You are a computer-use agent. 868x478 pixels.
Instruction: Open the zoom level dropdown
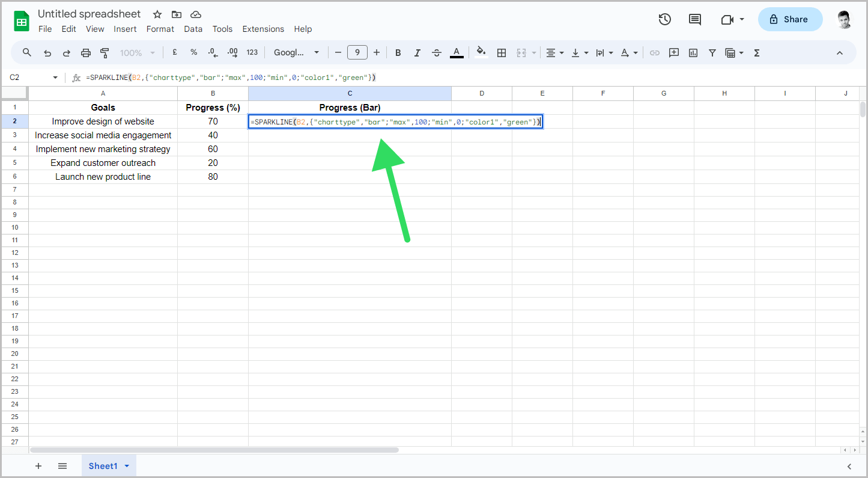click(137, 52)
